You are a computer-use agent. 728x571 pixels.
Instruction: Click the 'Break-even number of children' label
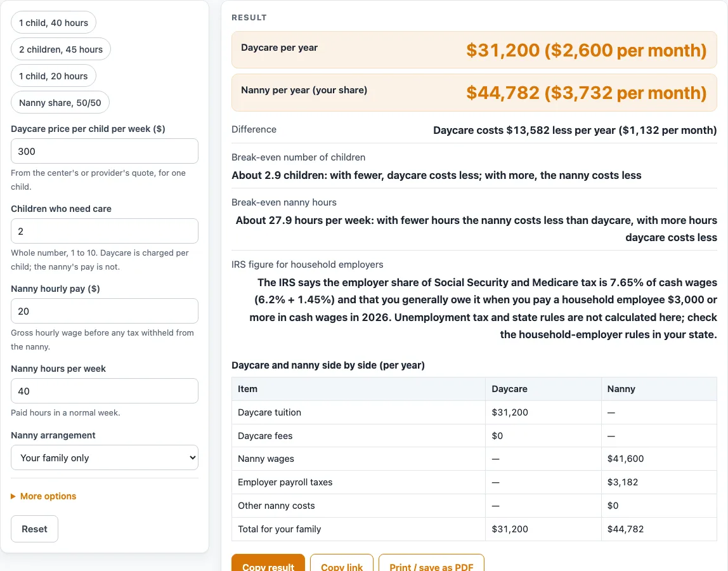pyautogui.click(x=299, y=157)
